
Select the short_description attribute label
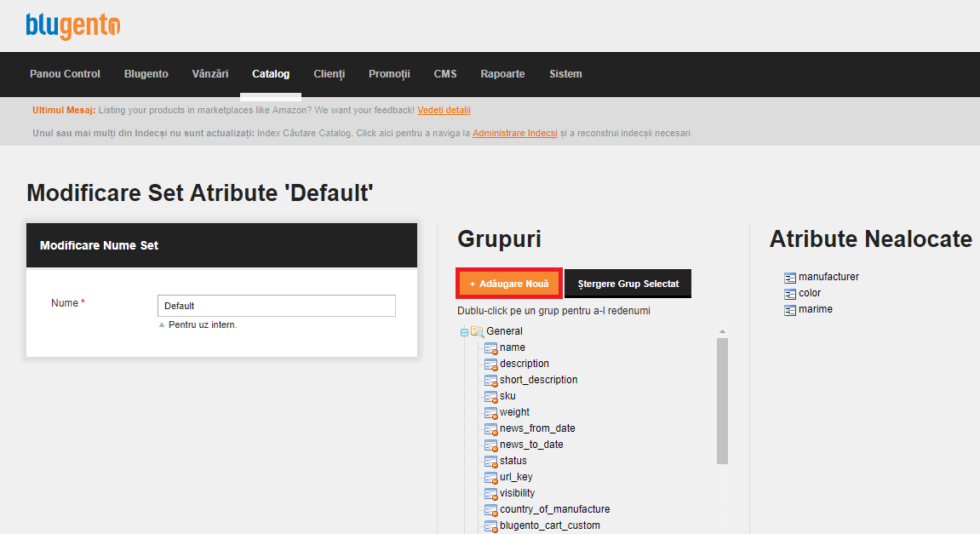click(539, 380)
